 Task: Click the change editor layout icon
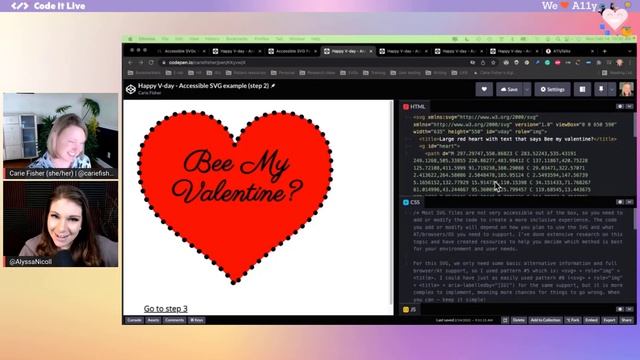point(582,89)
